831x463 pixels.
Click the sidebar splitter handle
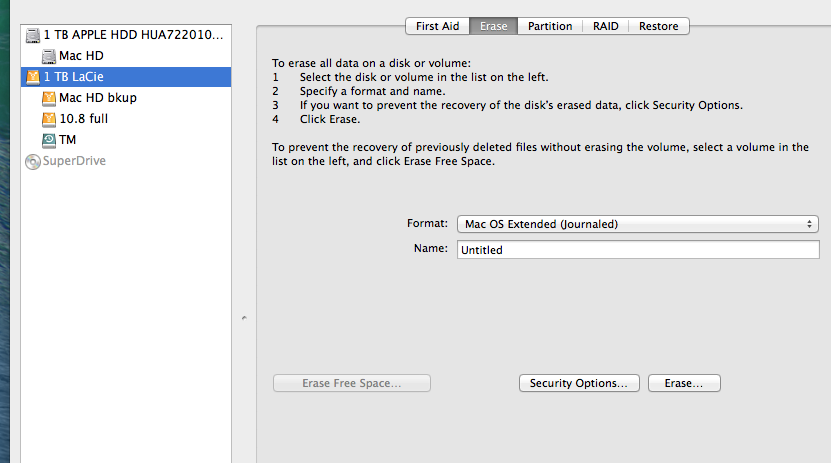(244, 318)
